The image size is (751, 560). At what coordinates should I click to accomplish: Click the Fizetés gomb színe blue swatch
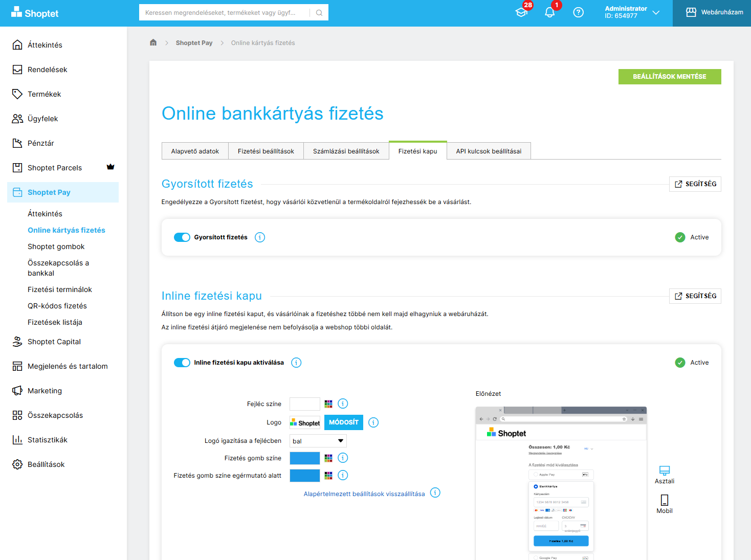pyautogui.click(x=305, y=458)
